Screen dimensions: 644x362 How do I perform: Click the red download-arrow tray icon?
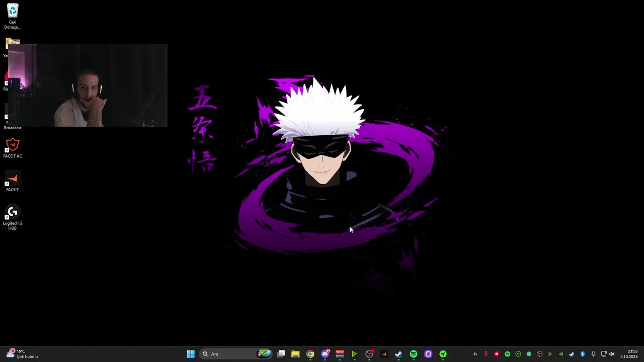[486, 354]
